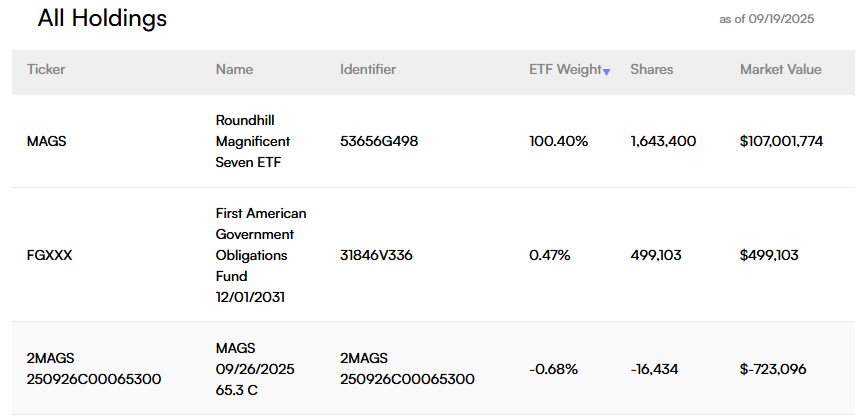
Task: Click the ETF Weight sort arrow icon
Action: coord(607,71)
